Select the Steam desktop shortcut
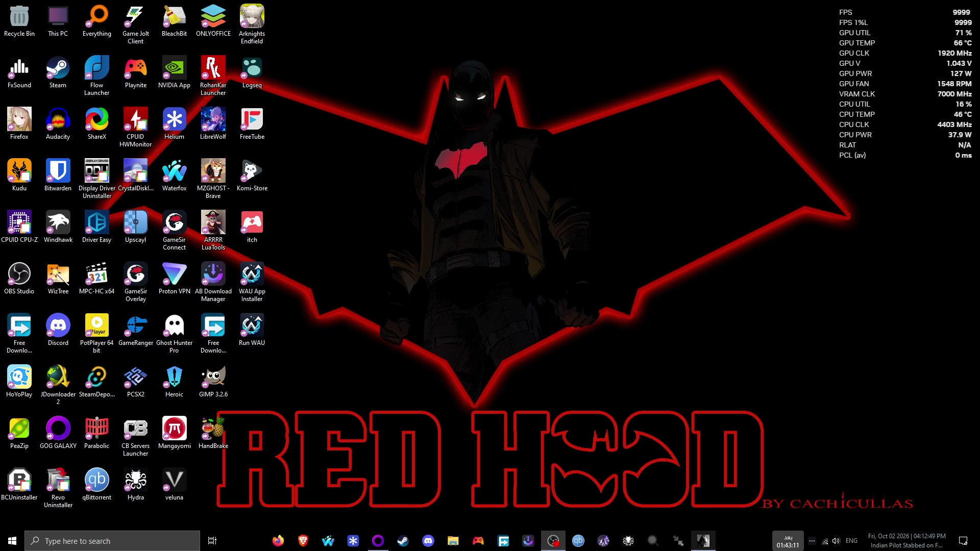This screenshot has height=551, width=980. (x=58, y=72)
